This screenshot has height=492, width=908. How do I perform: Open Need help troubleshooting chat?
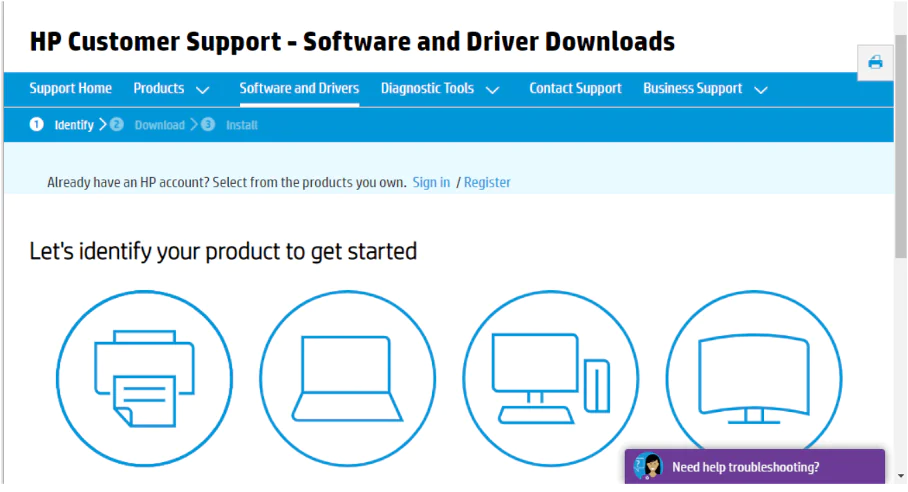coord(755,467)
